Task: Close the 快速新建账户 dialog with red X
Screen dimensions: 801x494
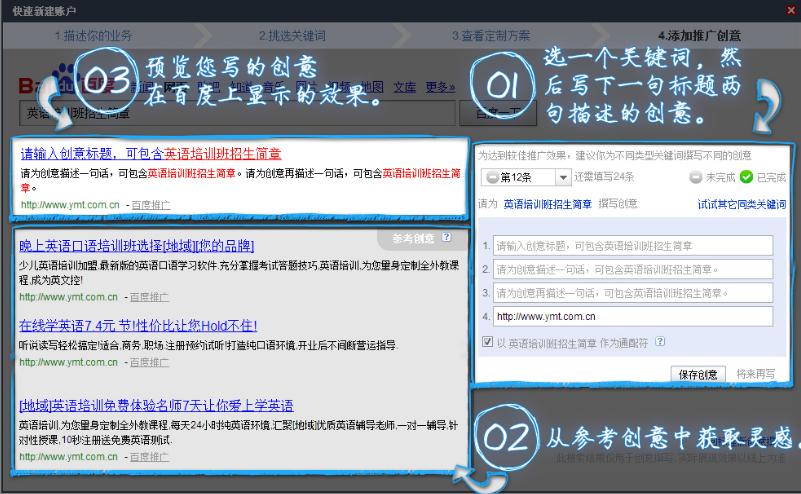Action: click(x=791, y=10)
